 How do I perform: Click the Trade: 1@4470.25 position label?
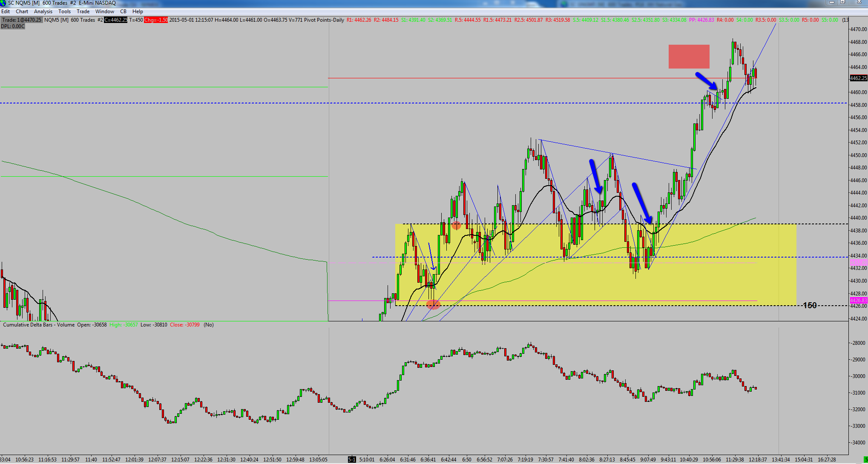pyautogui.click(x=22, y=20)
